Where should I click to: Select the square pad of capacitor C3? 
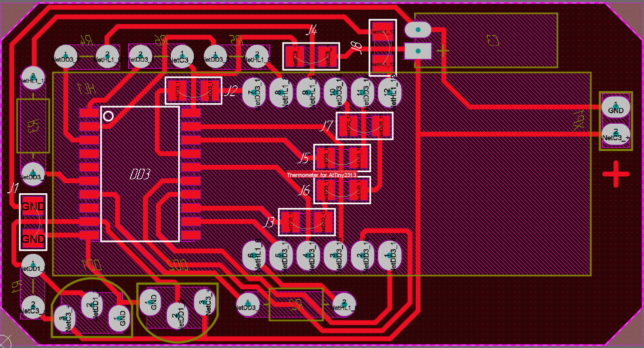418,51
